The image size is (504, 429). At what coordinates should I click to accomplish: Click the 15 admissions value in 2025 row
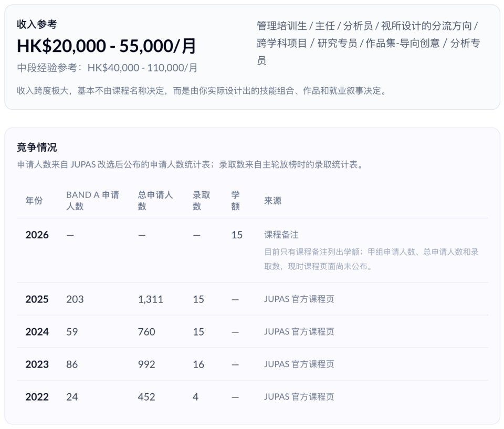(198, 299)
